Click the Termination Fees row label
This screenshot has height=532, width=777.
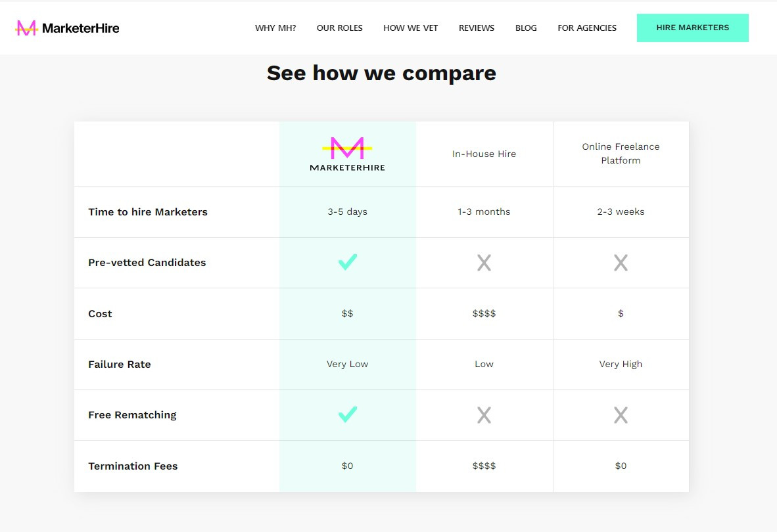133,466
